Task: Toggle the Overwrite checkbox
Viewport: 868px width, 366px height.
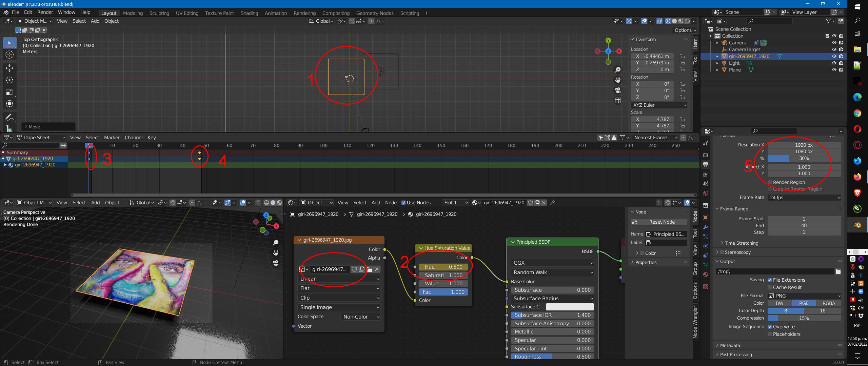Action: (770, 327)
